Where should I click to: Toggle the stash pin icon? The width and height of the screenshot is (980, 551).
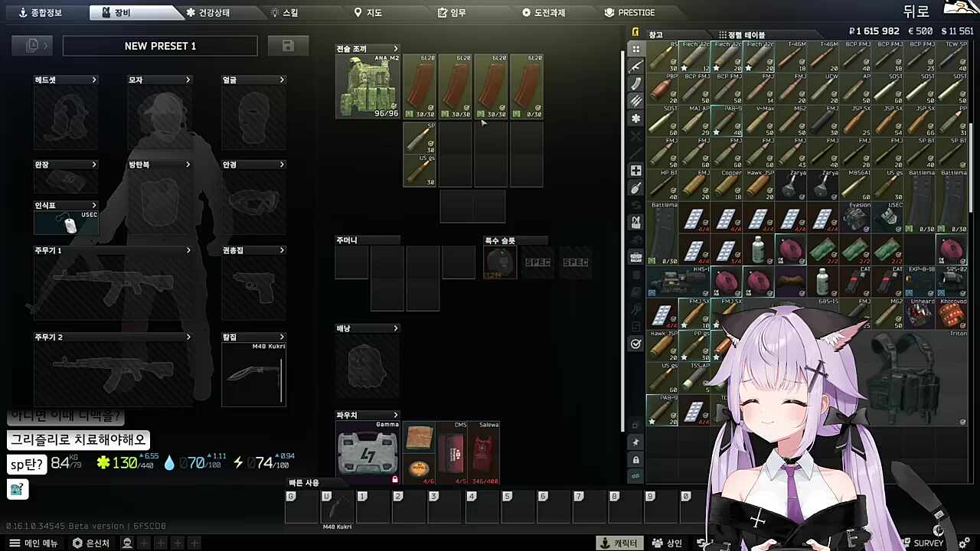coord(635,443)
